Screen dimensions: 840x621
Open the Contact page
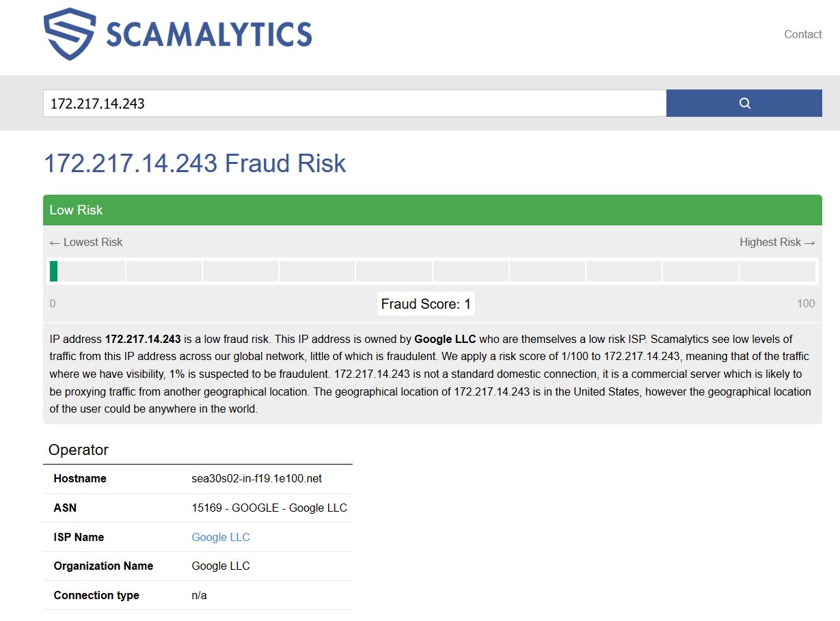click(x=802, y=34)
